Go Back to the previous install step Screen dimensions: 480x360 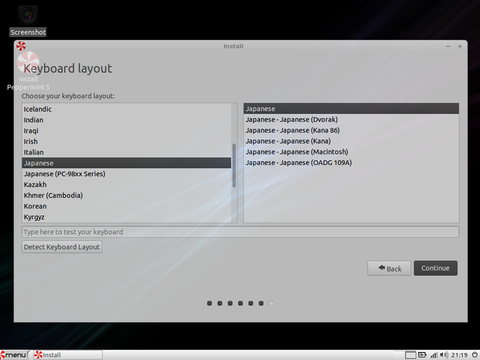point(389,268)
